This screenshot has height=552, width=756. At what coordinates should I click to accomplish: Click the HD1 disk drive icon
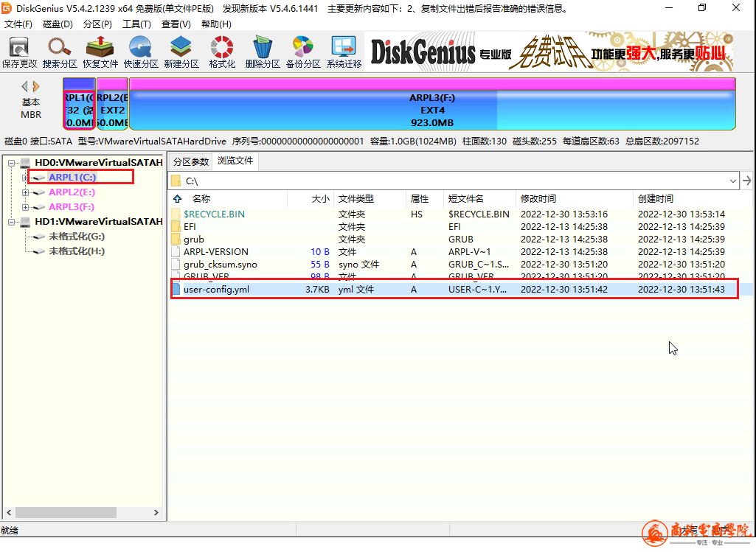pos(26,222)
